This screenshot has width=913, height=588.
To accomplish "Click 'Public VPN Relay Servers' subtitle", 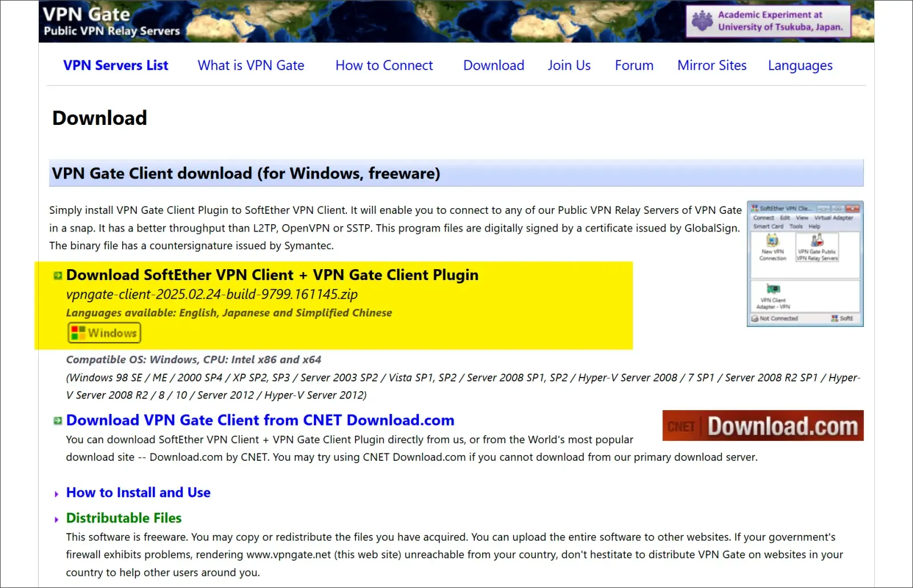I will pyautogui.click(x=112, y=31).
